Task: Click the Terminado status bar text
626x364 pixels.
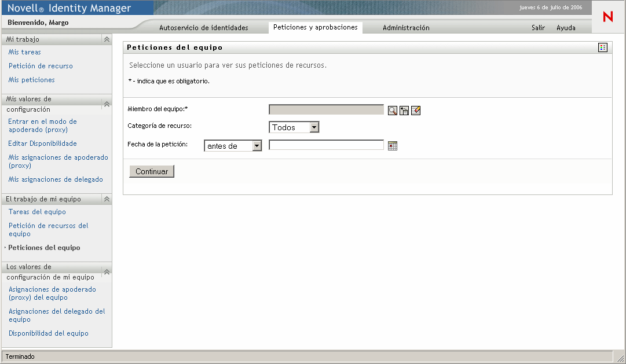Action: [20, 356]
